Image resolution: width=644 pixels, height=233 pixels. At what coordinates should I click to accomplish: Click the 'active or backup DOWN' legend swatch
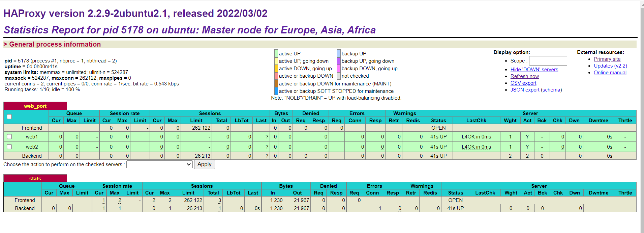(276, 76)
